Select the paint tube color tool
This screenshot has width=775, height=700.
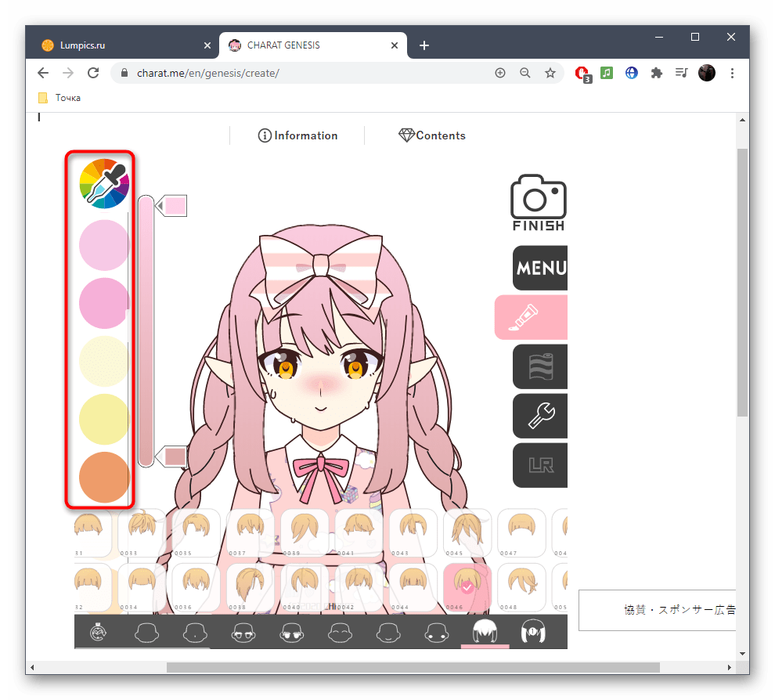pyautogui.click(x=532, y=317)
